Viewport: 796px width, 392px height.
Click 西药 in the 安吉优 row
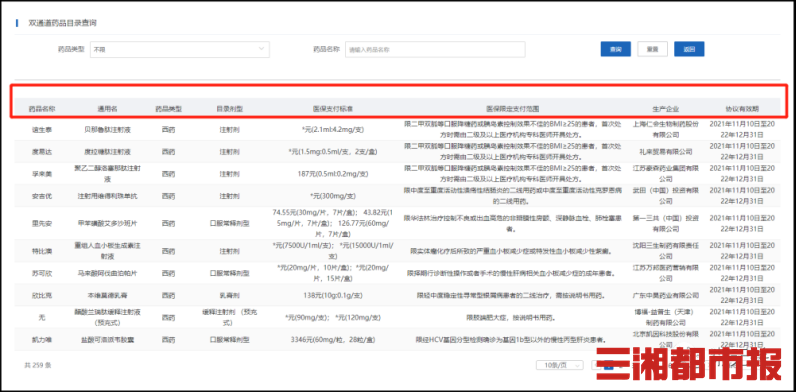[x=169, y=196]
